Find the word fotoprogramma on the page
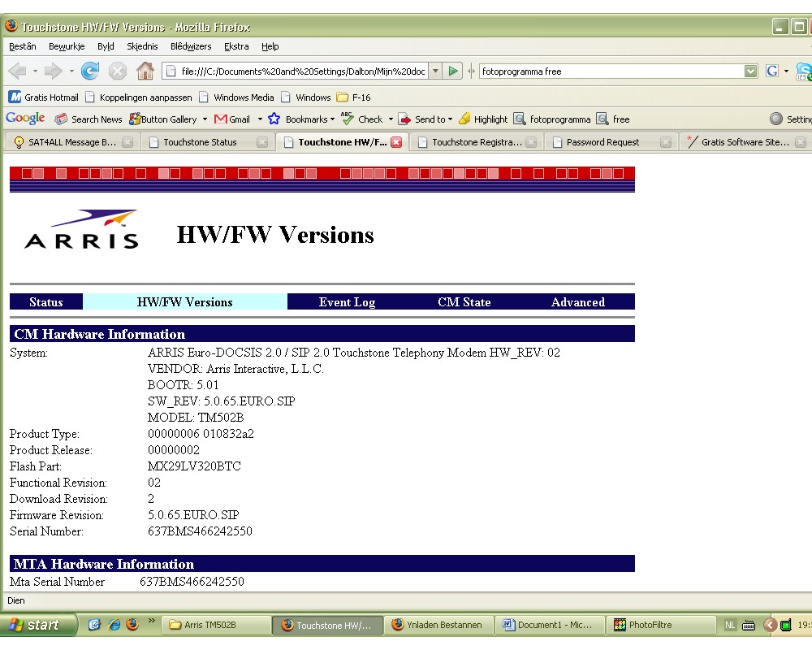The width and height of the screenshot is (812, 650). 552,119
